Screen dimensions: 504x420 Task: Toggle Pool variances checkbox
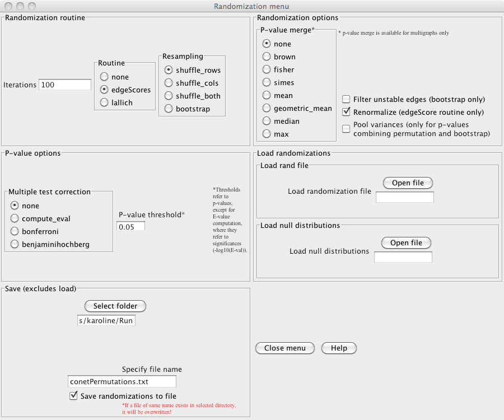[x=346, y=129]
